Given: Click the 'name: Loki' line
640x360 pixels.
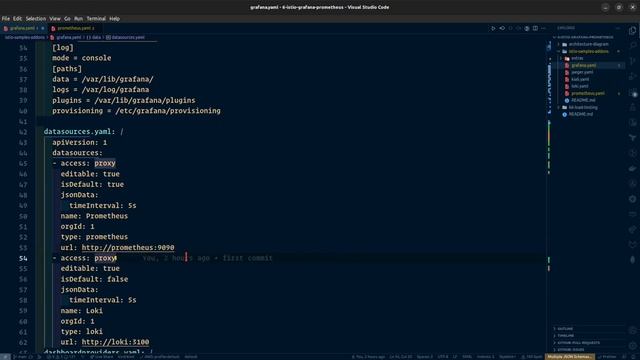Looking at the screenshot, I should click(82, 311).
